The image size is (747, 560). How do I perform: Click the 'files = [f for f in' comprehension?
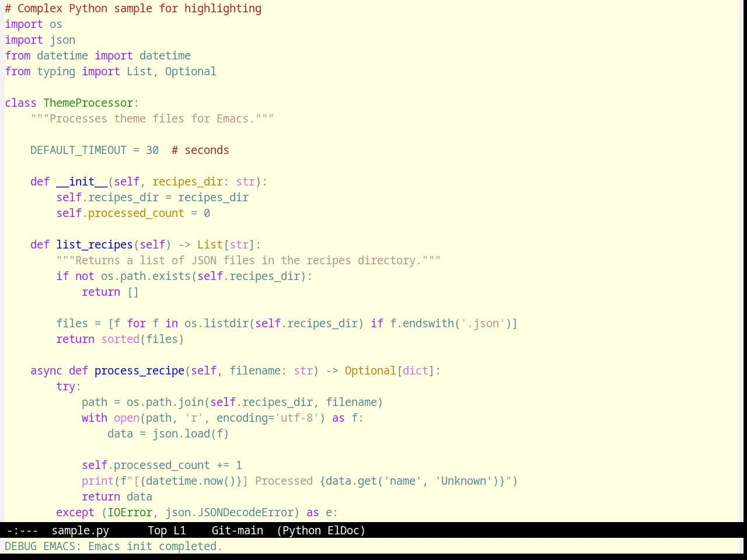click(x=117, y=324)
